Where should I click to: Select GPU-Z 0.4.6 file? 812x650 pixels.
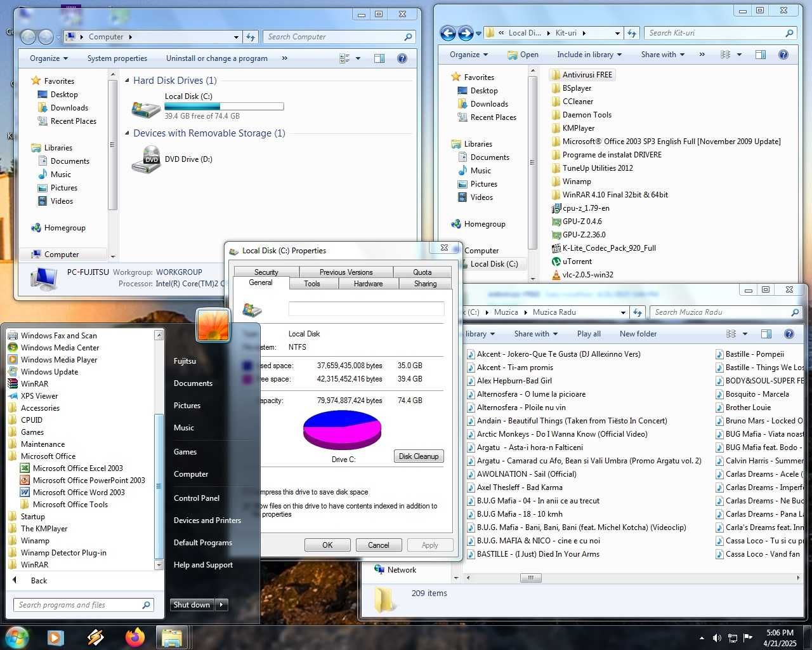[x=577, y=222]
